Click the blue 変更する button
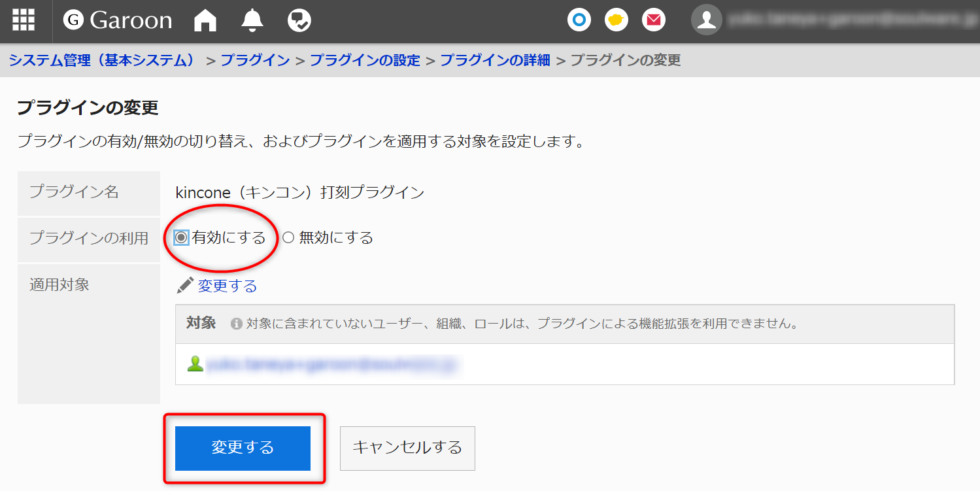The image size is (980, 491). [243, 448]
